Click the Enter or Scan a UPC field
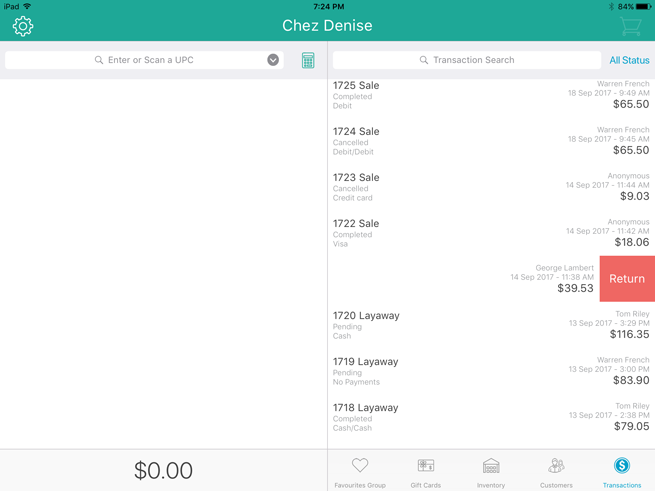 pos(144,60)
